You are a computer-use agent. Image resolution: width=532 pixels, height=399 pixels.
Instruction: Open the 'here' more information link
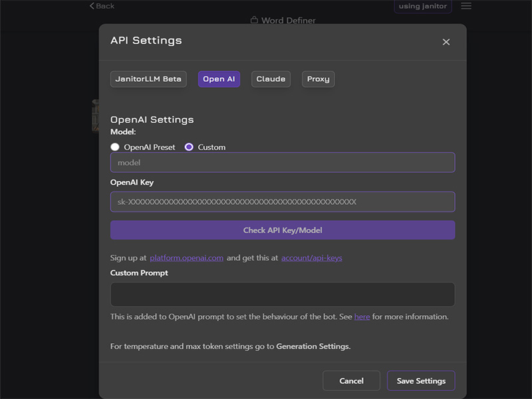[362, 317]
